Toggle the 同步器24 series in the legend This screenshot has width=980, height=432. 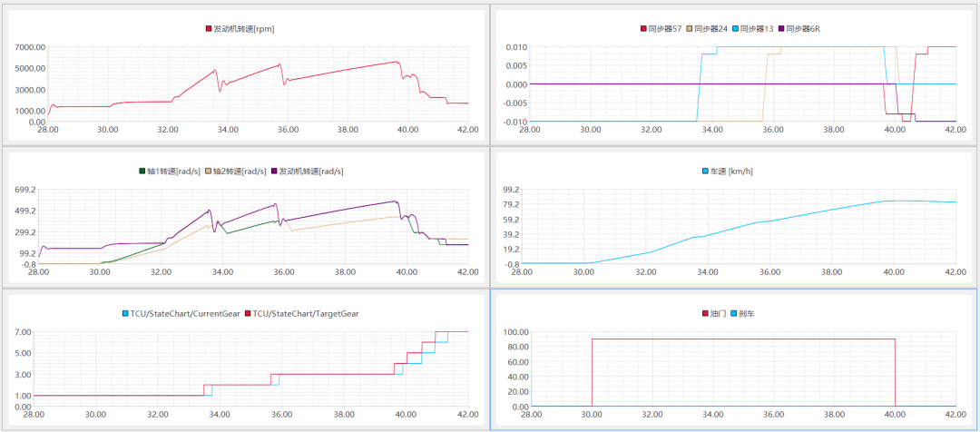coord(707,29)
